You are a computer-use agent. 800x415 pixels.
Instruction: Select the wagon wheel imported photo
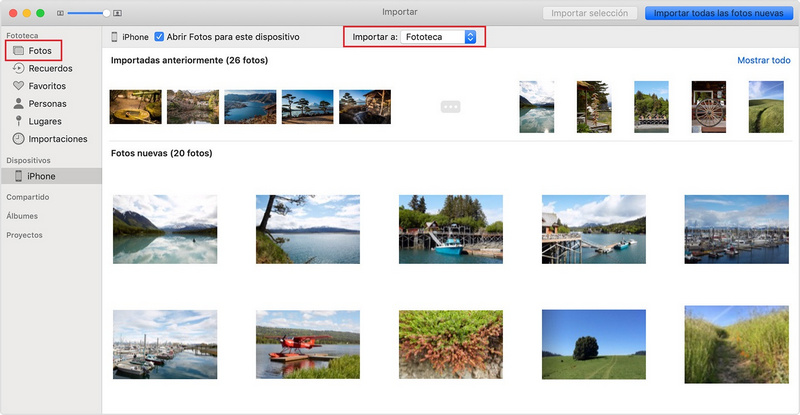[x=709, y=107]
